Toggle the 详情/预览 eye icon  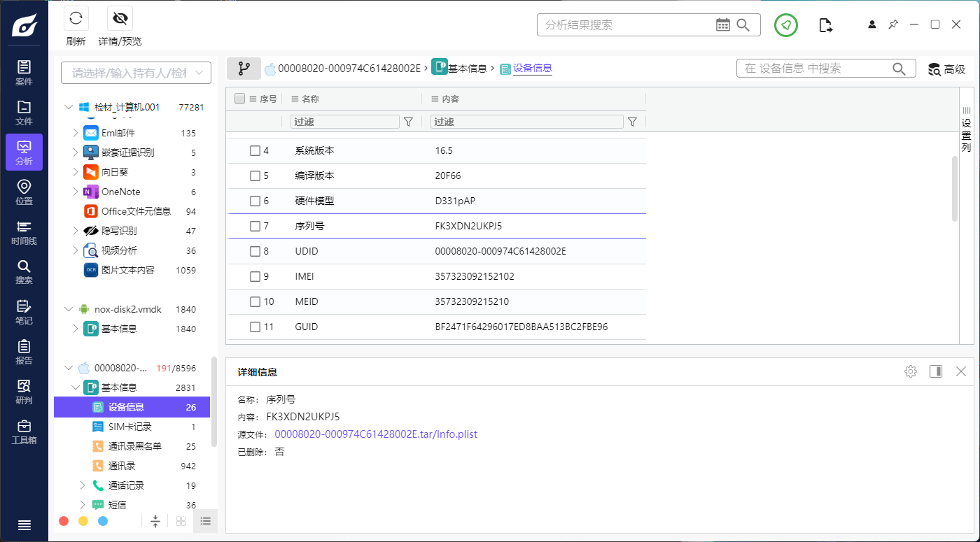[x=120, y=18]
